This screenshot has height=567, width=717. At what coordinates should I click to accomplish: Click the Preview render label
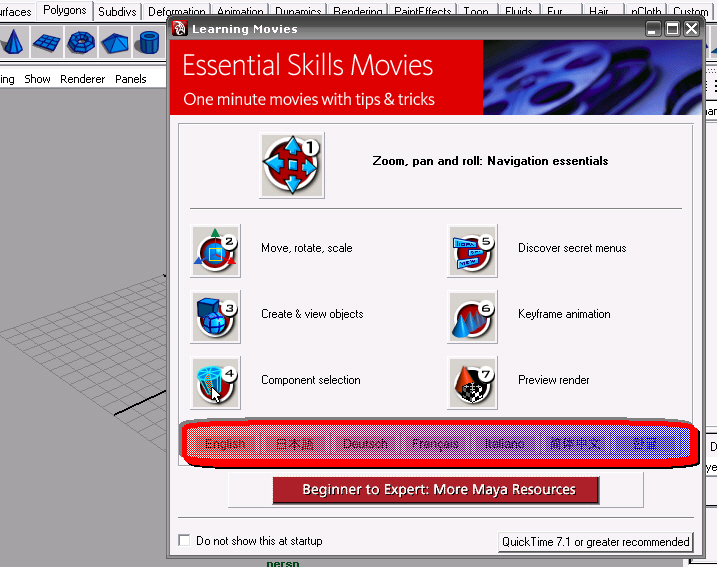point(554,380)
